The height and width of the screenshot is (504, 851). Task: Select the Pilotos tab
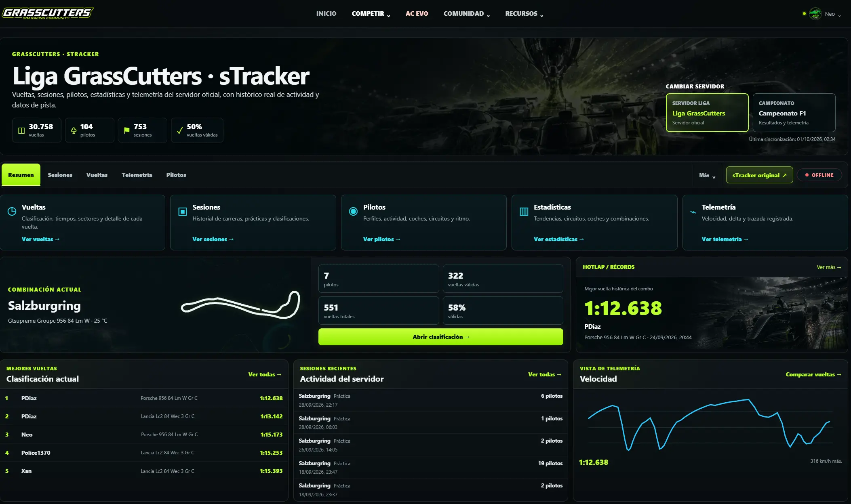(176, 175)
